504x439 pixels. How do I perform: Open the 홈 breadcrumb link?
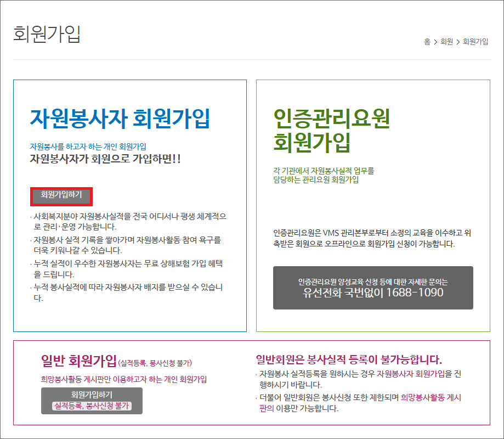(x=427, y=42)
